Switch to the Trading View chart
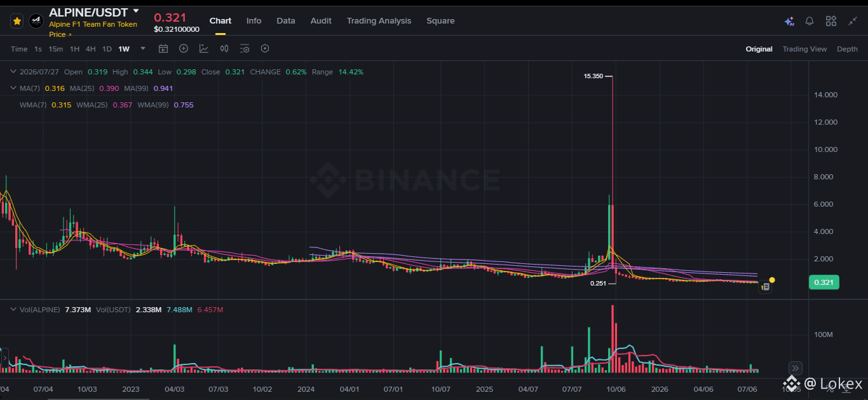This screenshot has width=868, height=400. tap(804, 49)
